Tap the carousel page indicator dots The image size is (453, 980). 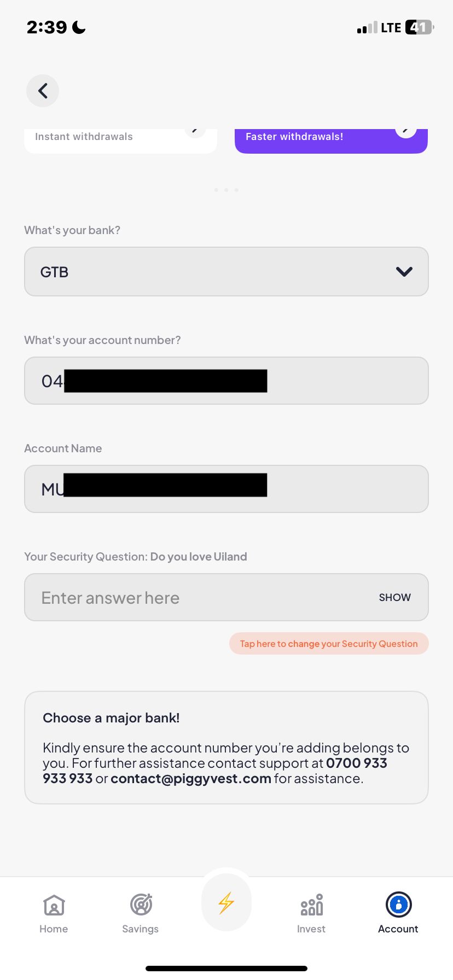coord(226,190)
